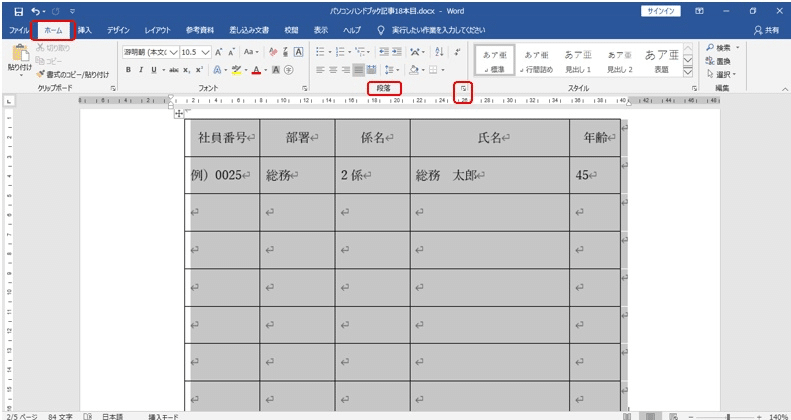Click Format Painter (書式のコピー/貼り付け)

[72, 74]
